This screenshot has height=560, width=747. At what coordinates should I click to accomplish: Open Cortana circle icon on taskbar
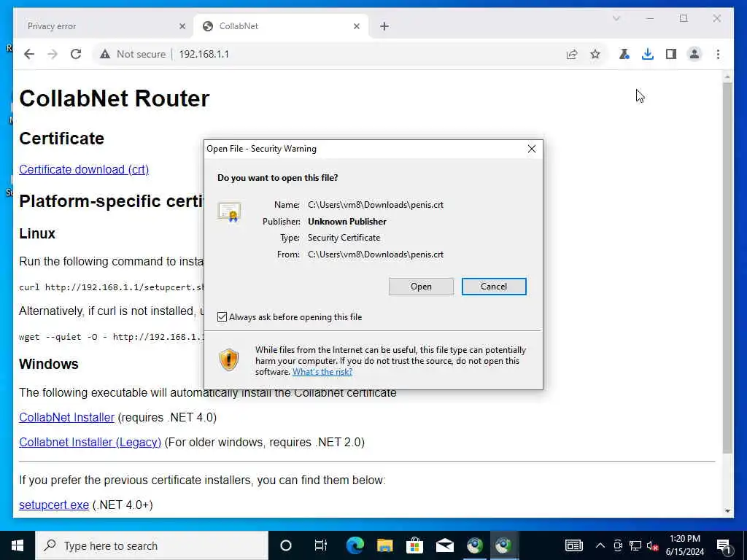pyautogui.click(x=285, y=545)
